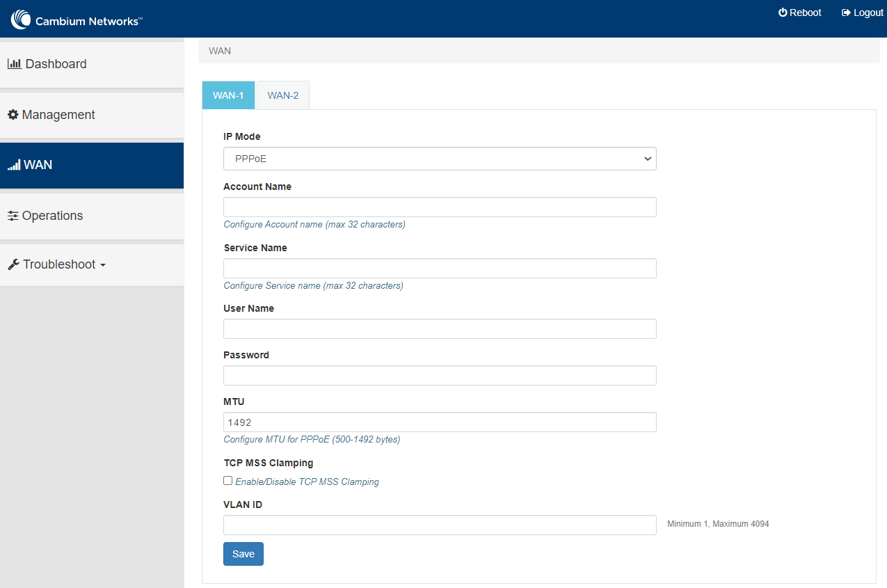Switch to the WAN-2 tab
This screenshot has width=887, height=588.
point(283,95)
